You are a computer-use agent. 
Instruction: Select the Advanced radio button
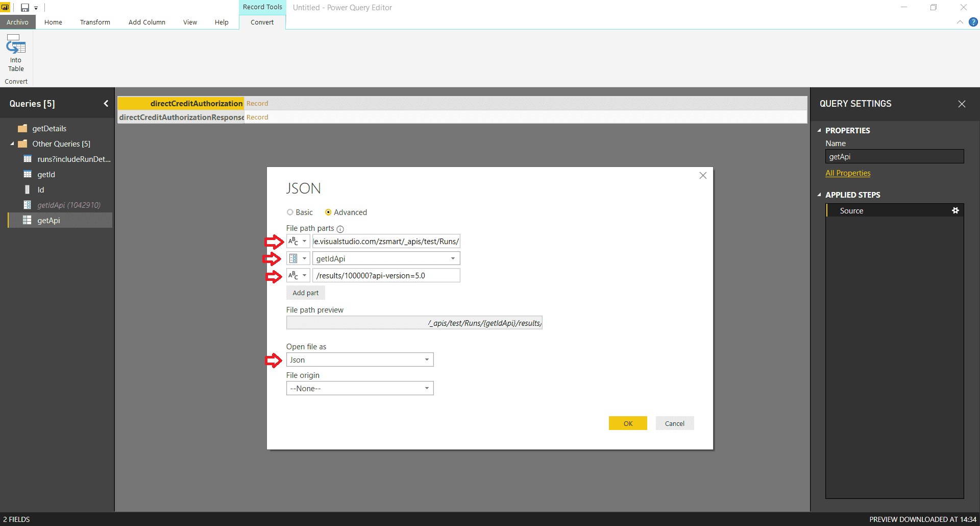tap(329, 212)
